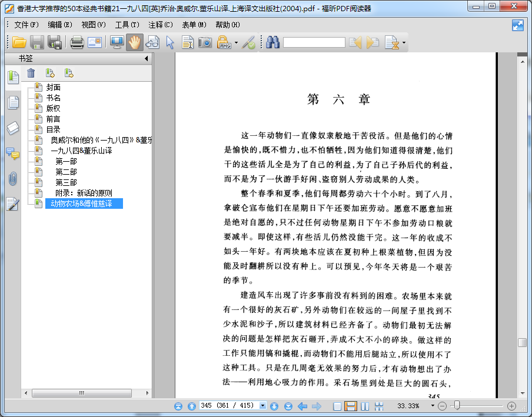Click the Save As icon
The width and height of the screenshot is (532, 417).
(x=55, y=43)
